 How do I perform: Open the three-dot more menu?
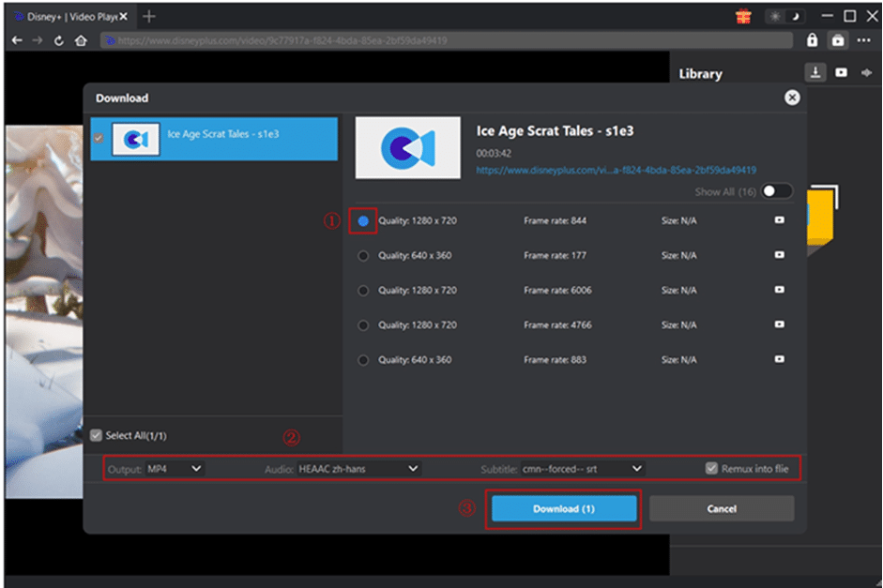(865, 41)
